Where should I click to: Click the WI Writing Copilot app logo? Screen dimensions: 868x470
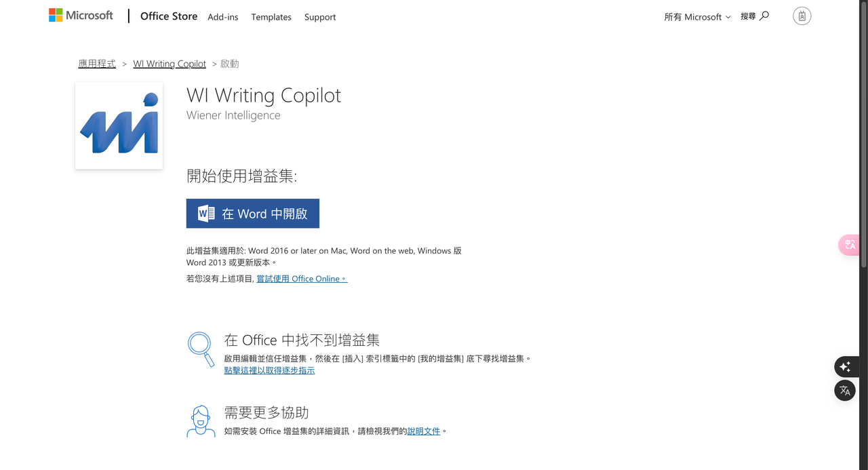pos(119,125)
